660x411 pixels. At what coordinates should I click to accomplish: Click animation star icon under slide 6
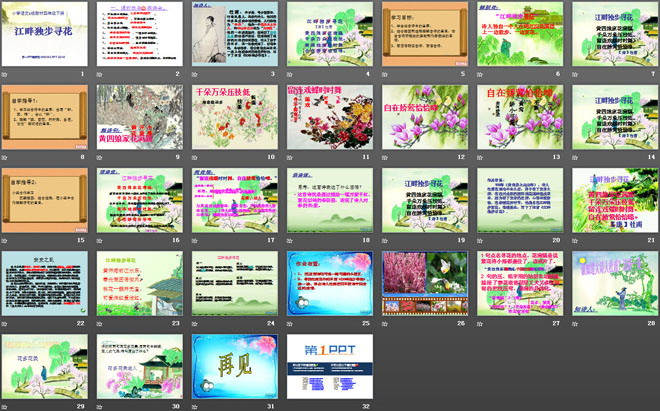[x=480, y=74]
